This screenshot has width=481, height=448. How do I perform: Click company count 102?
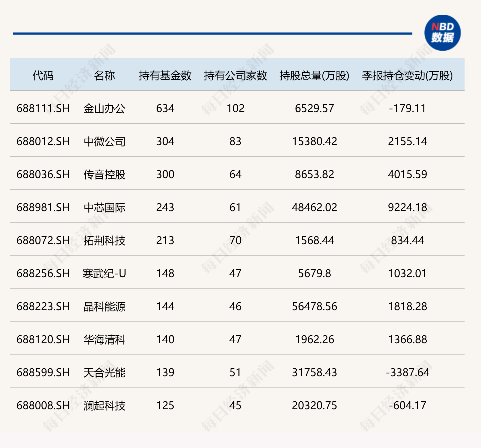(x=235, y=108)
